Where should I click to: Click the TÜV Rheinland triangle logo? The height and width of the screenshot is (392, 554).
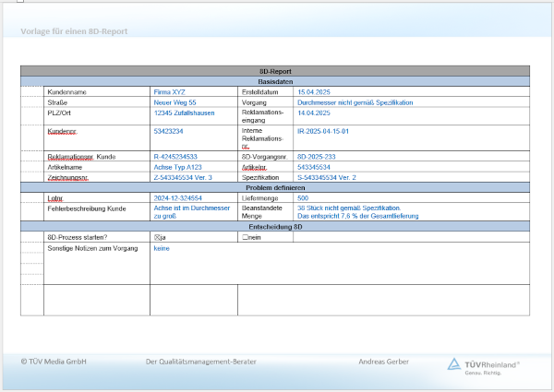[x=454, y=364]
